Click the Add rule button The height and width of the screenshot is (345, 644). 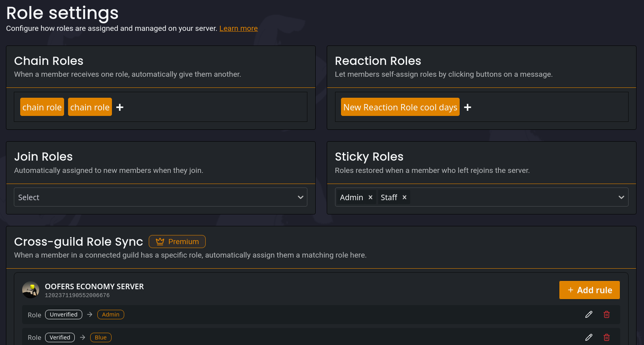(x=589, y=290)
